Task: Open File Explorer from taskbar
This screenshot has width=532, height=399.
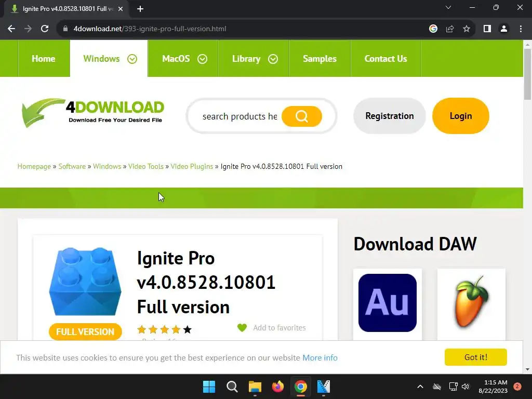Action: (x=255, y=387)
